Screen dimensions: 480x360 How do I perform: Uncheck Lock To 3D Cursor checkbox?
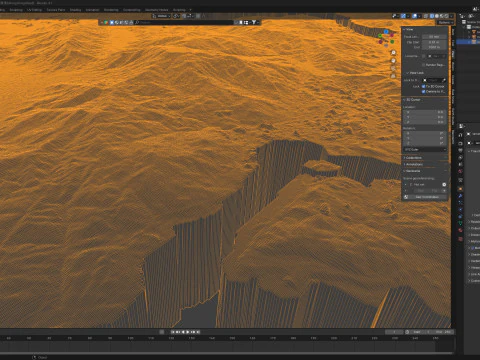coord(424,86)
